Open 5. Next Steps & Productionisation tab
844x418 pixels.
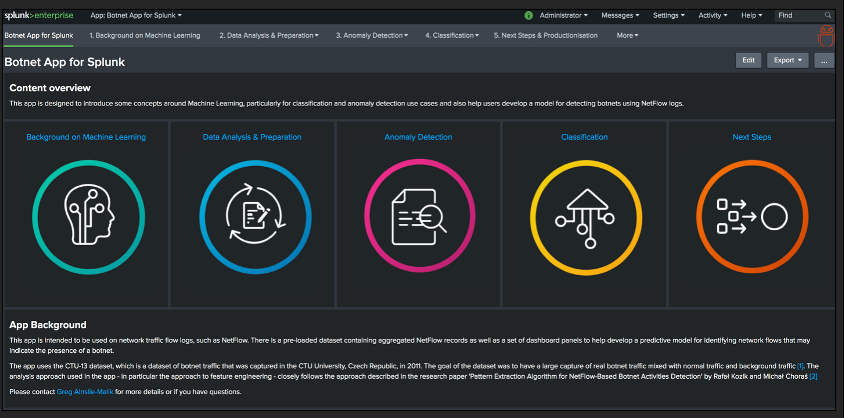(545, 36)
